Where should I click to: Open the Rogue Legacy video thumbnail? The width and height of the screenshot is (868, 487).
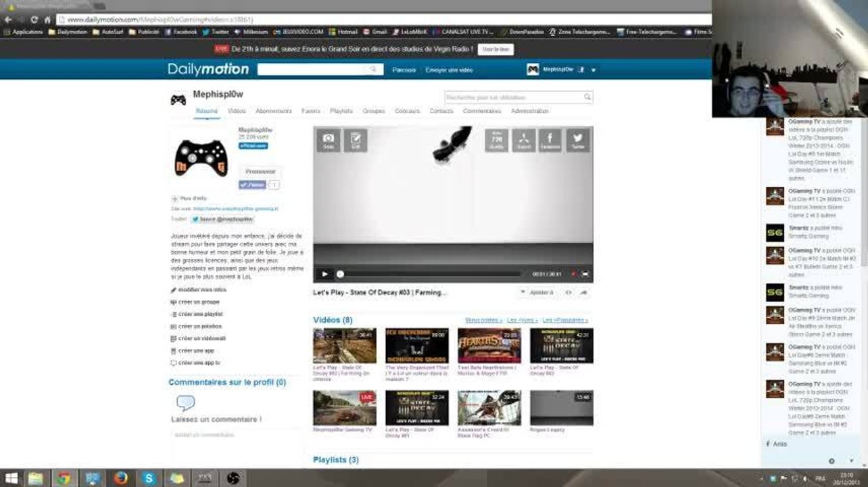tap(562, 408)
